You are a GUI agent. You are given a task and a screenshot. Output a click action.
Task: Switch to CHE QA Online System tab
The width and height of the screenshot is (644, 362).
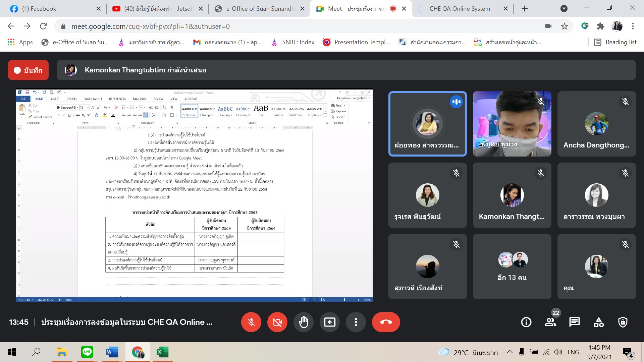click(x=460, y=9)
